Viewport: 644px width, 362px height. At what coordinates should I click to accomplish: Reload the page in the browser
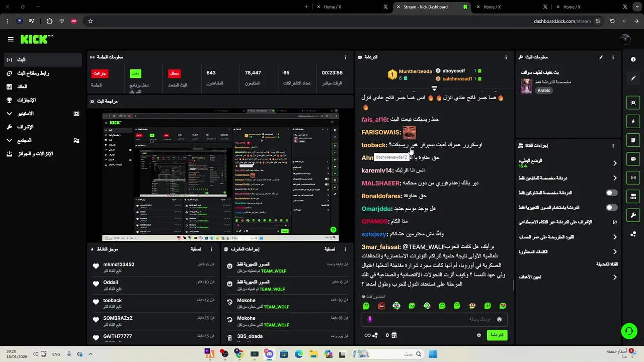point(612,21)
